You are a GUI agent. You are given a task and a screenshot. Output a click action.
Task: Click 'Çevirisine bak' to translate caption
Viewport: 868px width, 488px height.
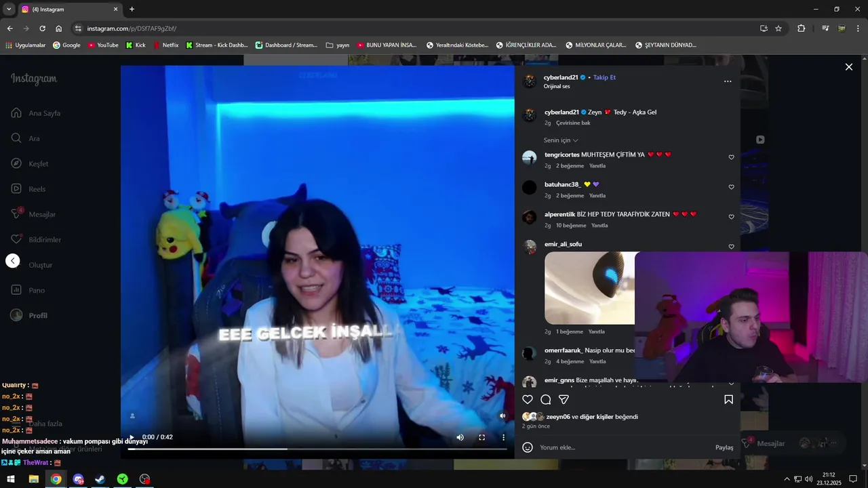[x=573, y=123]
